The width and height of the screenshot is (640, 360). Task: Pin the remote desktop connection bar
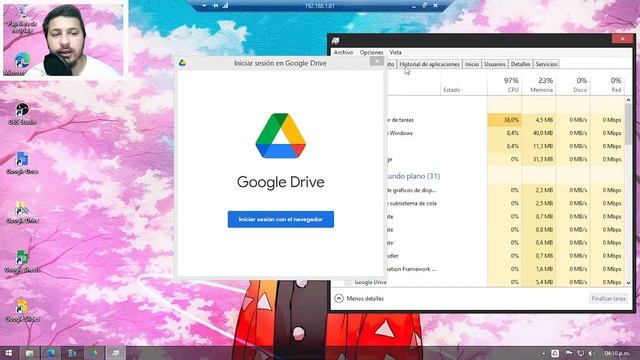pos(215,6)
